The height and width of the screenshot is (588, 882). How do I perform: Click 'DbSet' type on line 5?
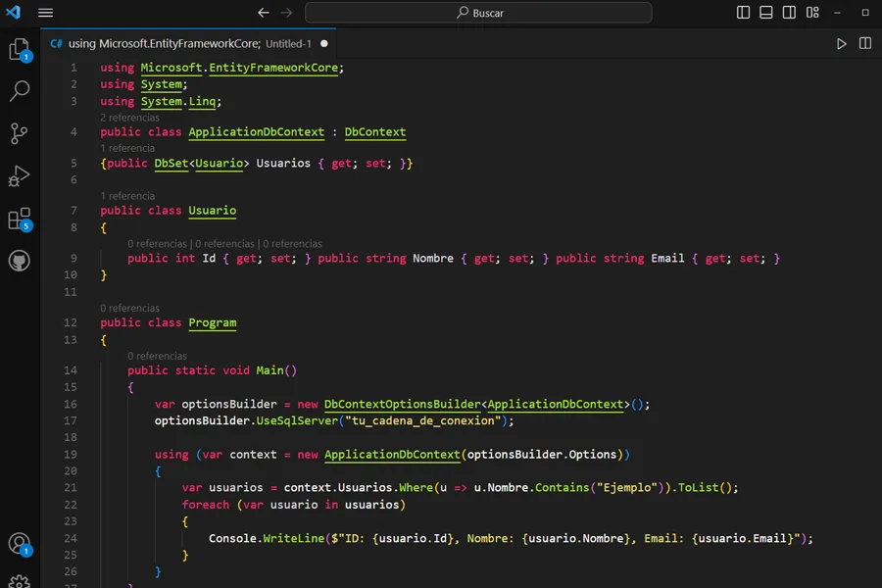click(171, 164)
